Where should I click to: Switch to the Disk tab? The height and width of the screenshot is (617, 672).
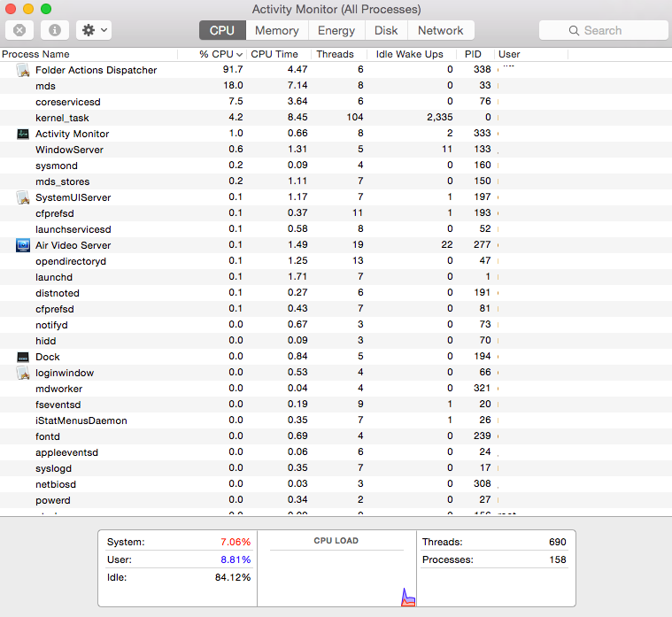[386, 30]
